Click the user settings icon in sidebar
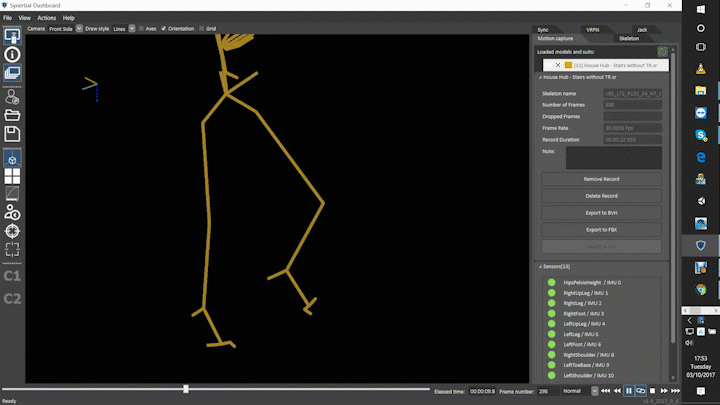This screenshot has width=720, height=405. pos(12,97)
